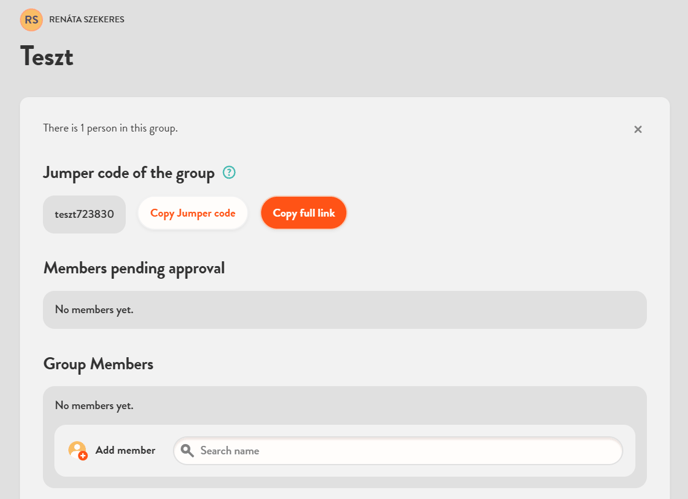Open the Jumper code help tooltip icon
Image resolution: width=688 pixels, height=499 pixels.
(229, 172)
